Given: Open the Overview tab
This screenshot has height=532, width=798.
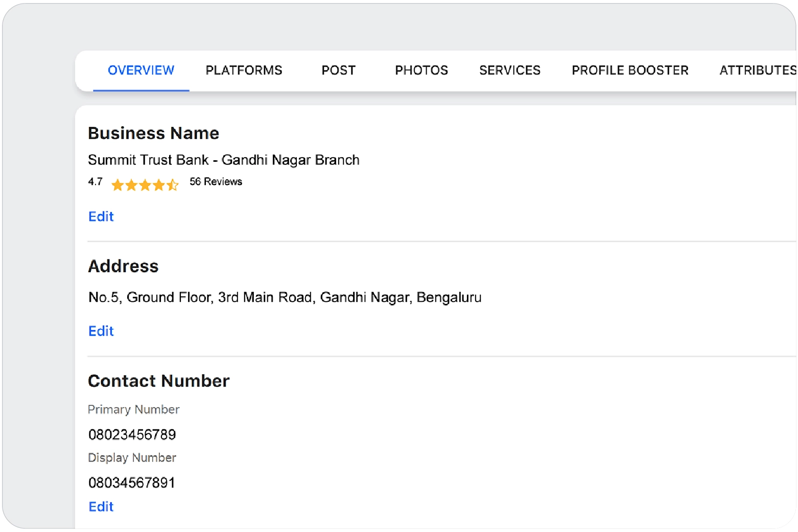Looking at the screenshot, I should pyautogui.click(x=141, y=70).
